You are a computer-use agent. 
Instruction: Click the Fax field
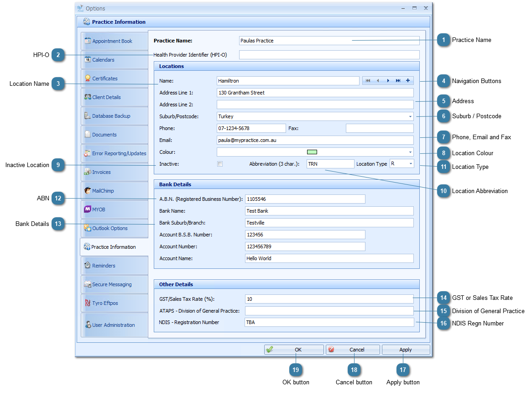(380, 128)
